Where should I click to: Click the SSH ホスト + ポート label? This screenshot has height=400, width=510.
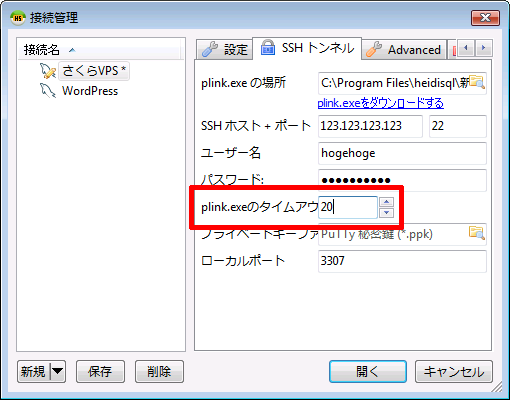point(256,126)
